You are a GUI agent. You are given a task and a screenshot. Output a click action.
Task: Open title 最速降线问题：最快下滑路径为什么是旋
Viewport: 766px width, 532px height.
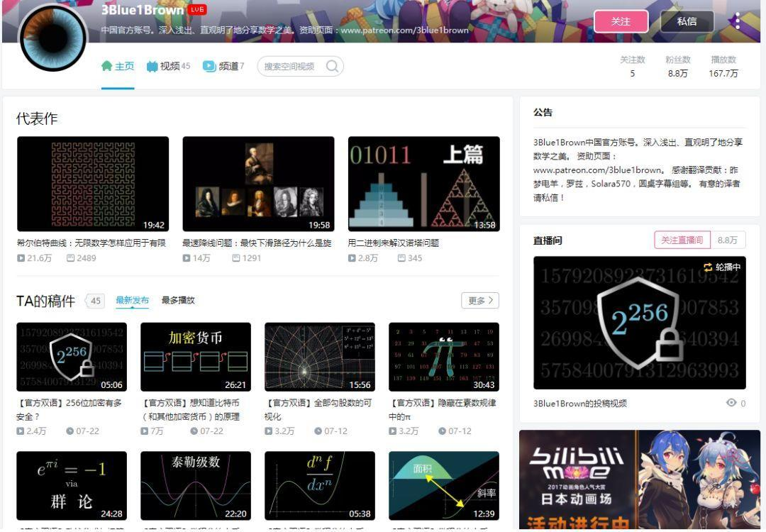pos(257,243)
